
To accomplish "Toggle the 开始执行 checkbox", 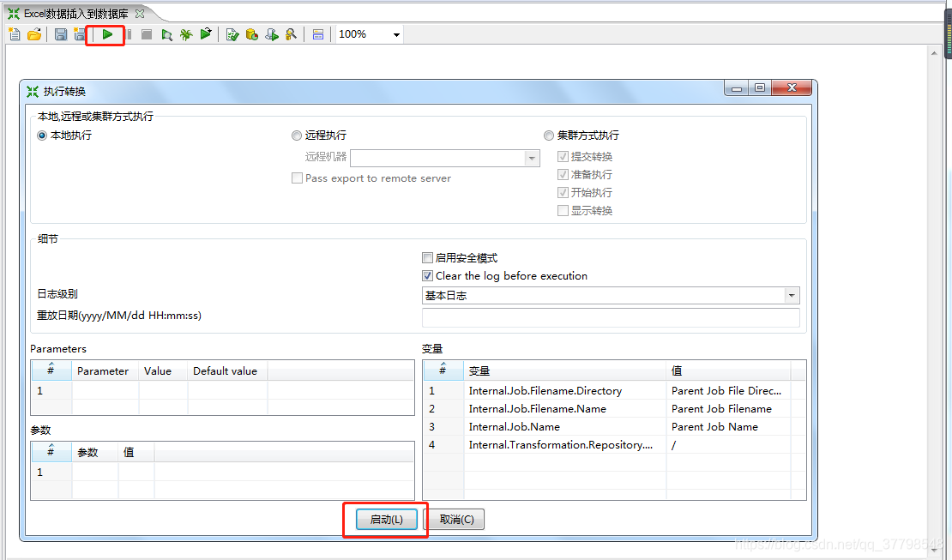I will [563, 193].
